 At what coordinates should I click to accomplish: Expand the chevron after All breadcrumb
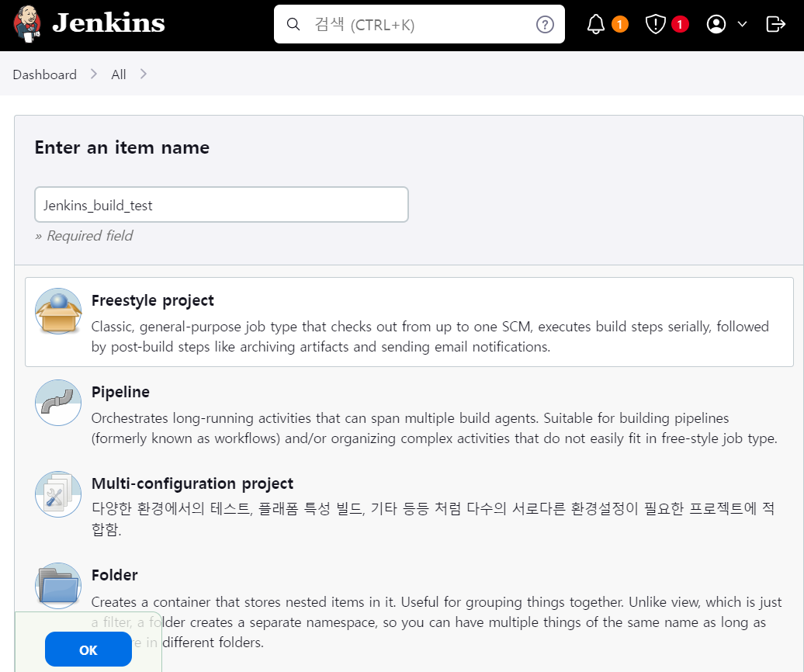[143, 74]
